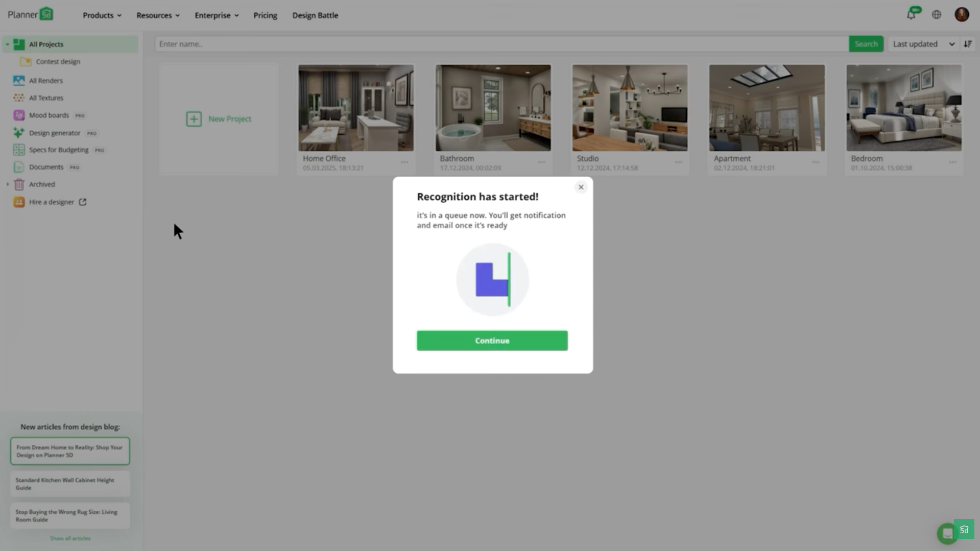Open the notifications bell
This screenshot has height=551, width=980.
(x=911, y=14)
